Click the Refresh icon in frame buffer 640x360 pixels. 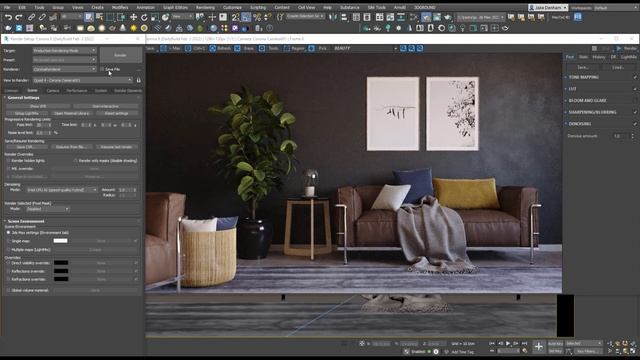pos(213,48)
